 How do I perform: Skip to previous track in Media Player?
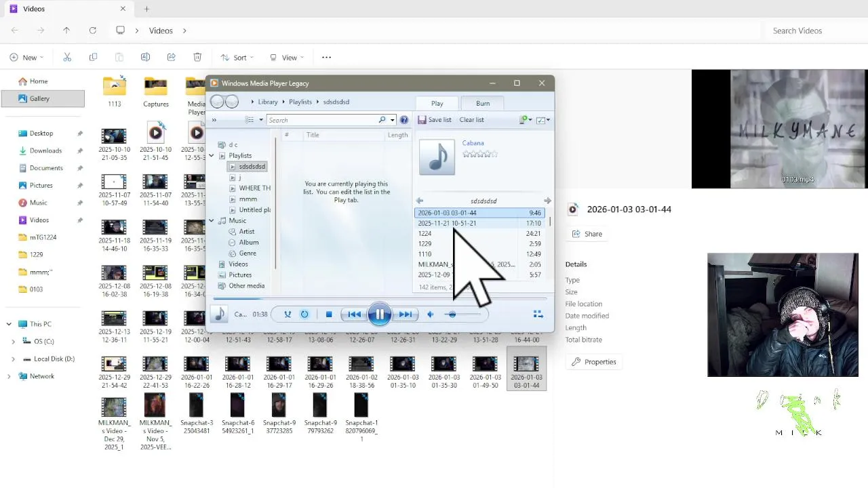pyautogui.click(x=354, y=314)
